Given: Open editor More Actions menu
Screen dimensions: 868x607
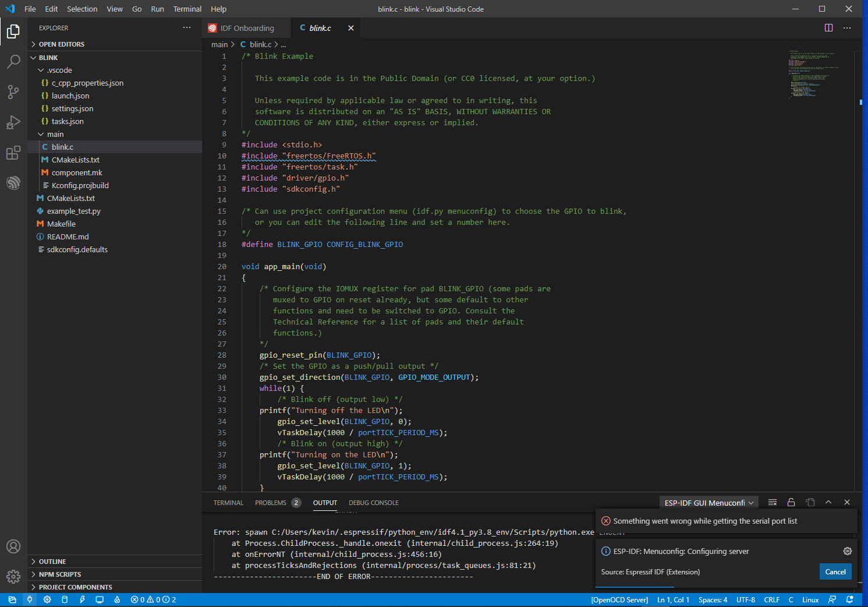Looking at the screenshot, I should point(847,28).
